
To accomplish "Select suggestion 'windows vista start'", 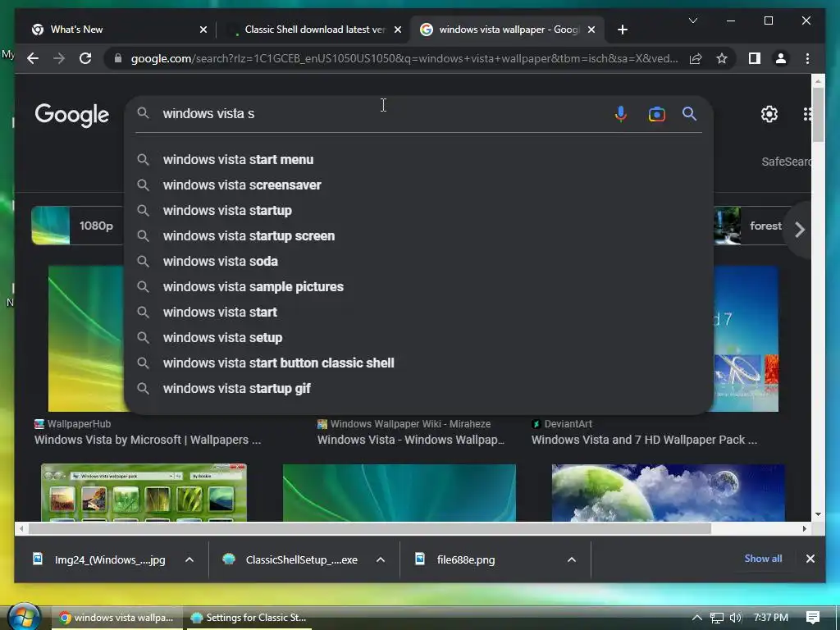I will pyautogui.click(x=418, y=313).
